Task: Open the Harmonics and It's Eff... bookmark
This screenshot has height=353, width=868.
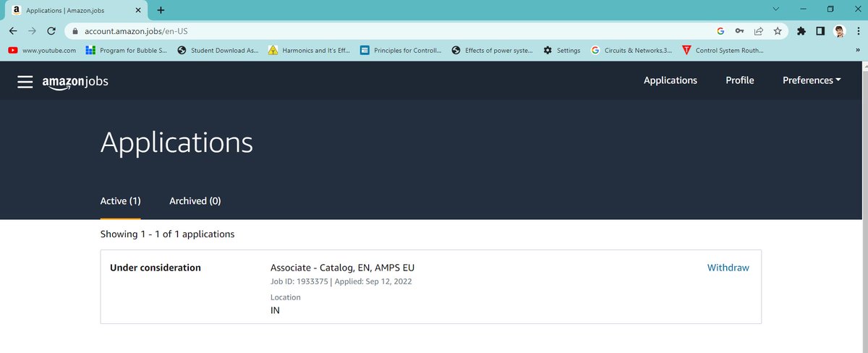Action: pyautogui.click(x=309, y=51)
